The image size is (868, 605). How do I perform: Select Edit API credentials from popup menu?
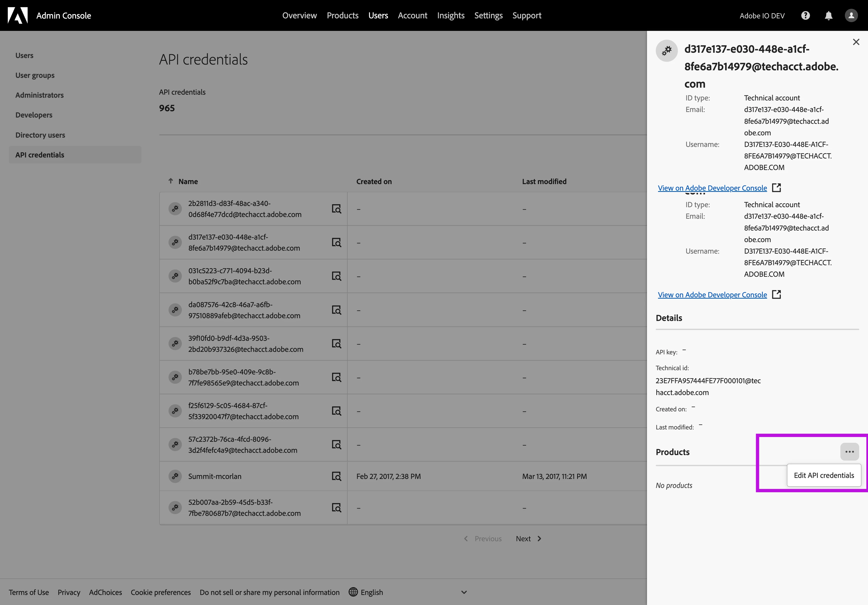824,475
